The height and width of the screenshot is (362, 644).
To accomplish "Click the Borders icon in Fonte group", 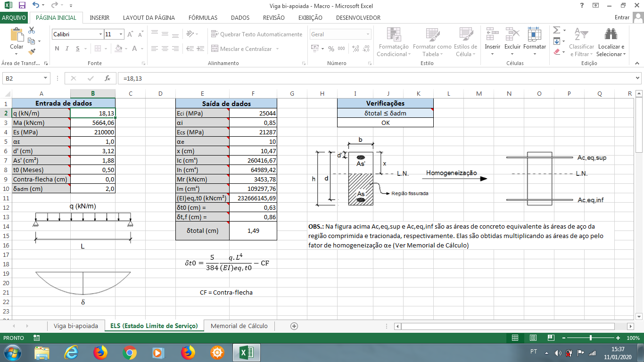I will pos(98,49).
